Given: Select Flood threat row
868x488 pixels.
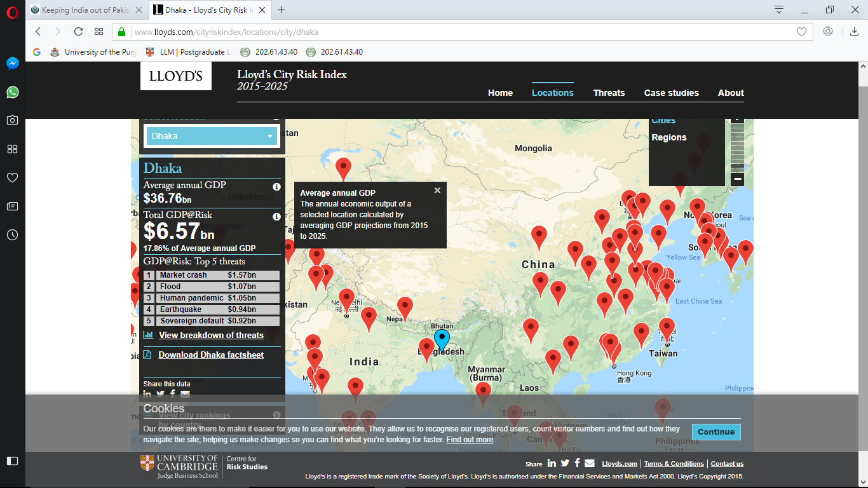Looking at the screenshot, I should click(x=212, y=287).
